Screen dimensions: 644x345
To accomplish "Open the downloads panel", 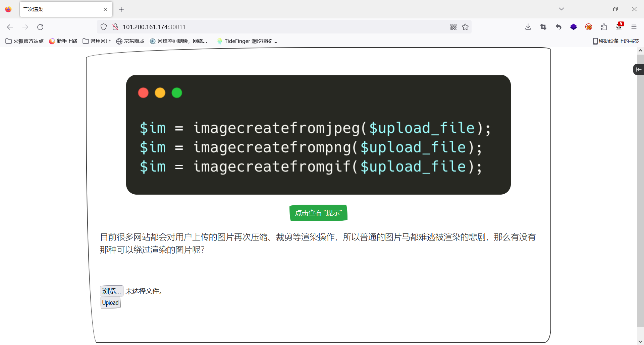I will [528, 27].
